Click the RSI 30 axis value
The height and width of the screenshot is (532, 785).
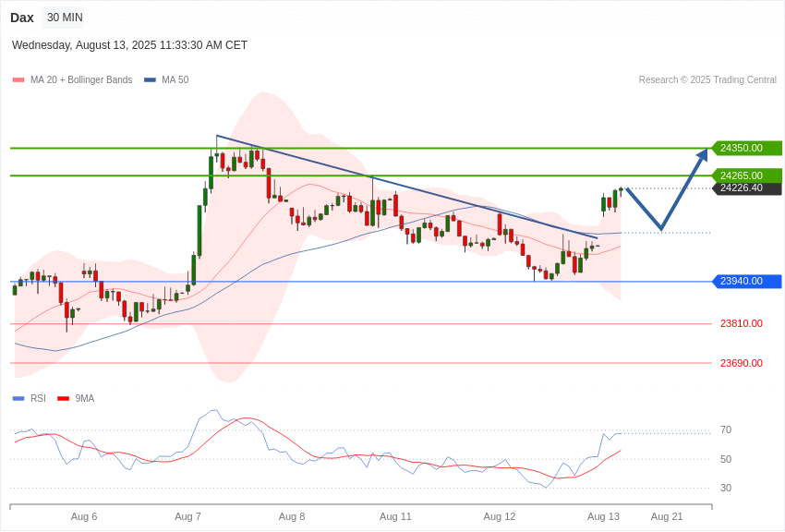tap(726, 488)
